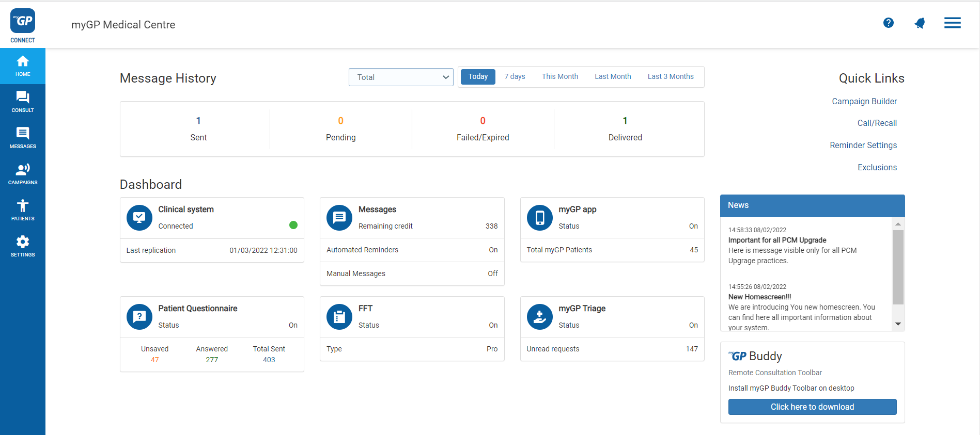Open the Consult sidebar icon
980x435 pixels.
pos(23,102)
